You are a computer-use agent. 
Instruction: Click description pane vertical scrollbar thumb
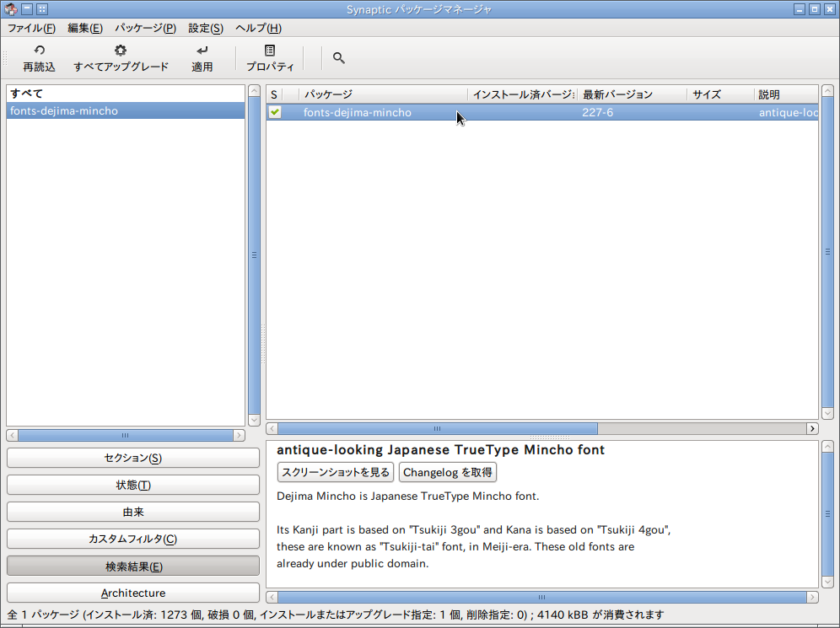(x=827, y=513)
